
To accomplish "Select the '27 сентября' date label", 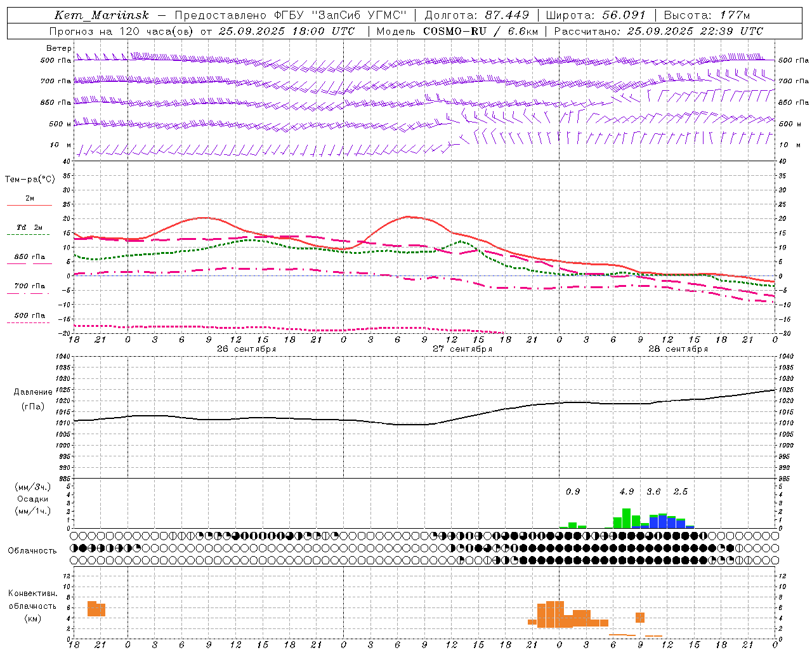I will click(x=462, y=349).
